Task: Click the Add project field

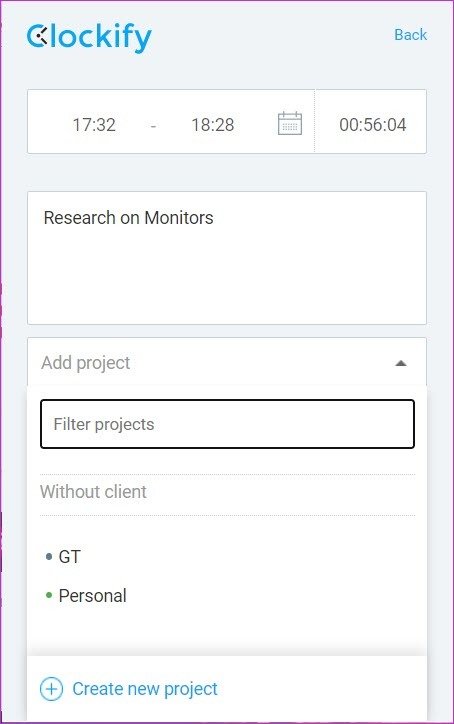Action: pos(227,362)
